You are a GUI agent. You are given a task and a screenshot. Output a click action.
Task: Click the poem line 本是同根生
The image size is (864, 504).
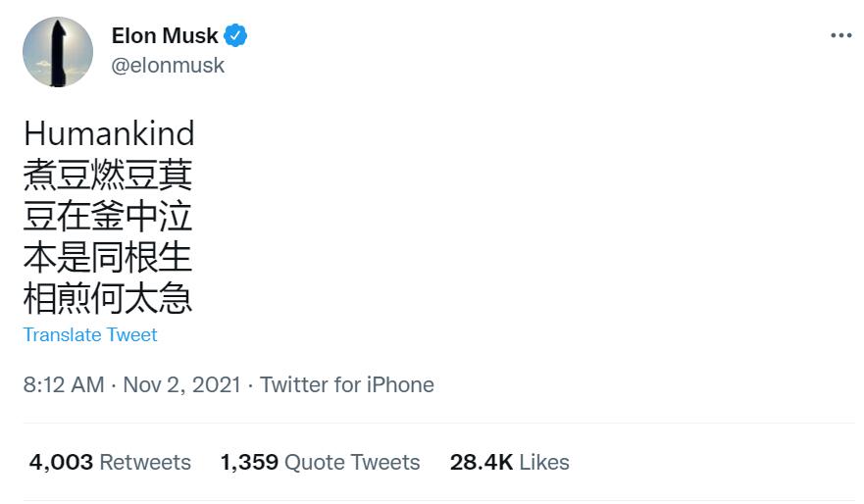coord(108,258)
